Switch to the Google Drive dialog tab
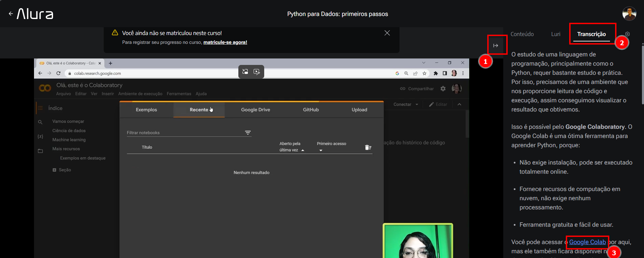 [255, 110]
